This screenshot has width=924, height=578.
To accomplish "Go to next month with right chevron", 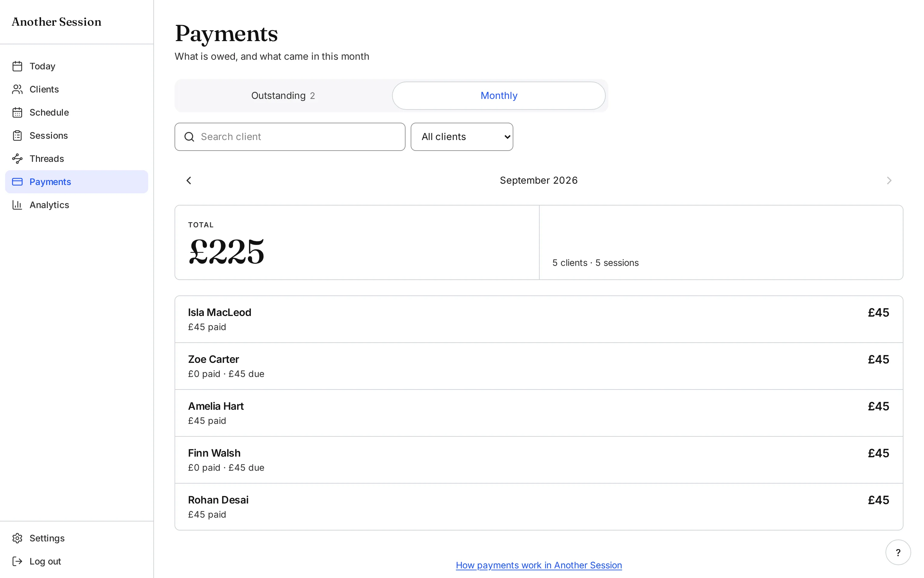I will coord(889,180).
